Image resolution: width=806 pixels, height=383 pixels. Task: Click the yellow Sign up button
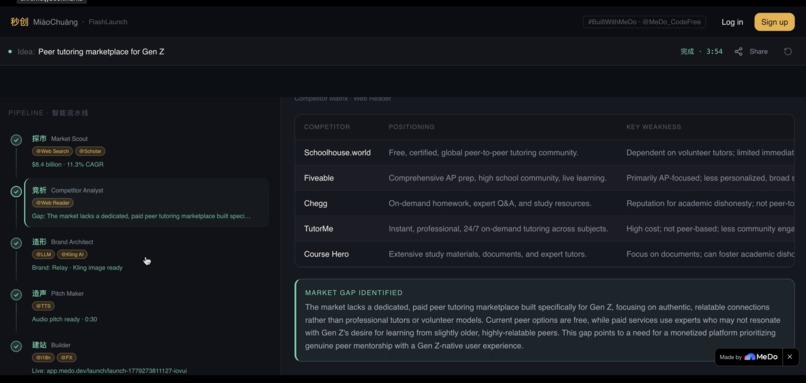[774, 22]
